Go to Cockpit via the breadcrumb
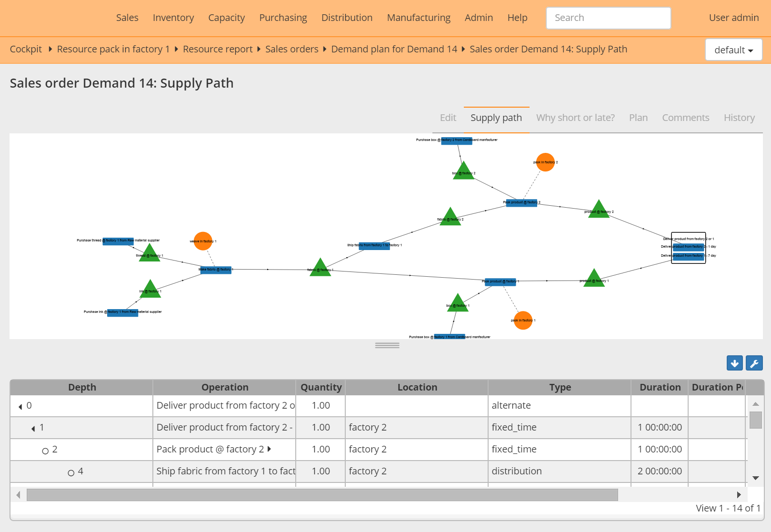The width and height of the screenshot is (771, 532). pyautogui.click(x=26, y=49)
